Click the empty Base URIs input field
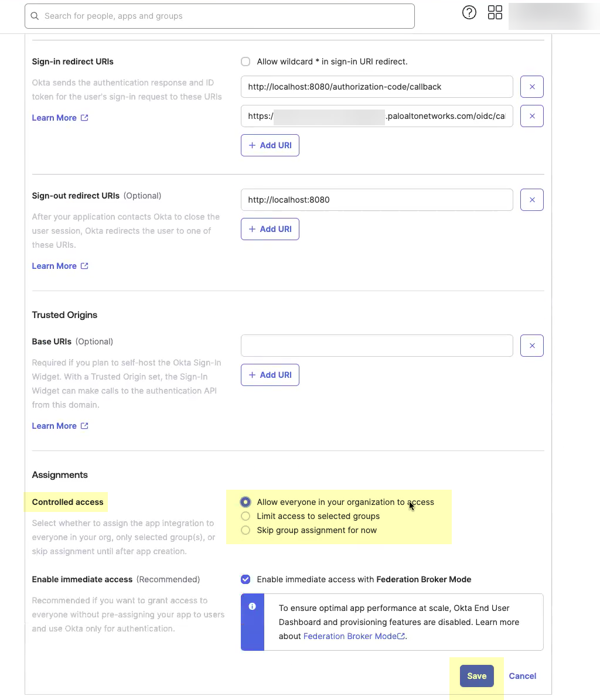The height and width of the screenshot is (700, 600). (377, 346)
